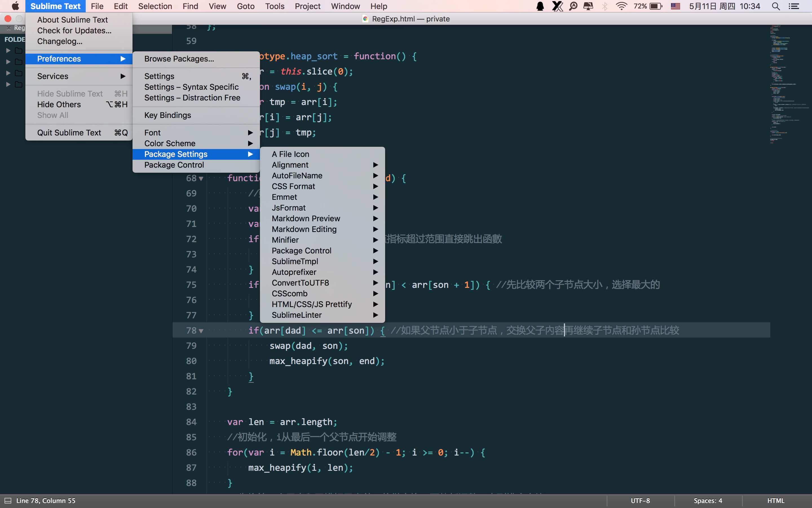Open the Tools menu
This screenshot has width=812, height=508.
click(275, 6)
